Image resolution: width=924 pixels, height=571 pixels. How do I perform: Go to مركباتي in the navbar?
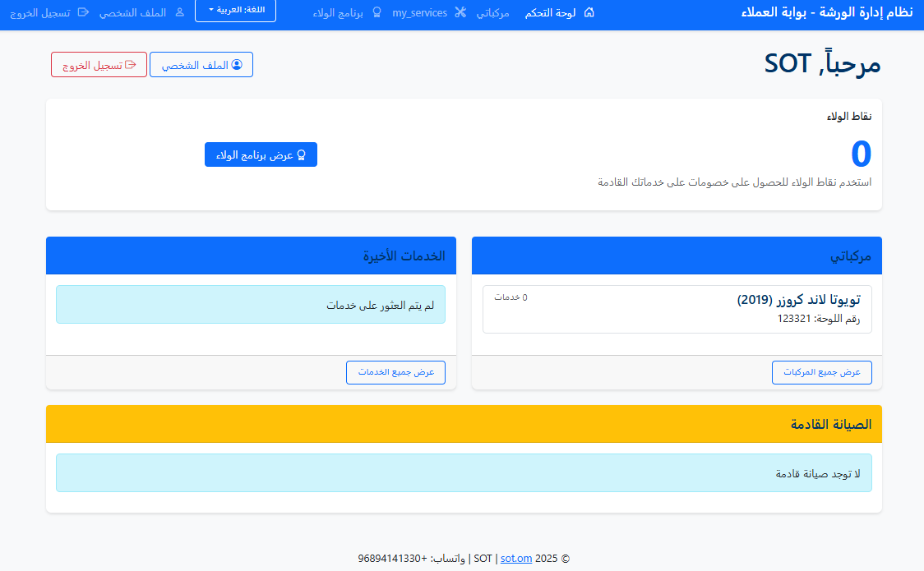tap(492, 12)
